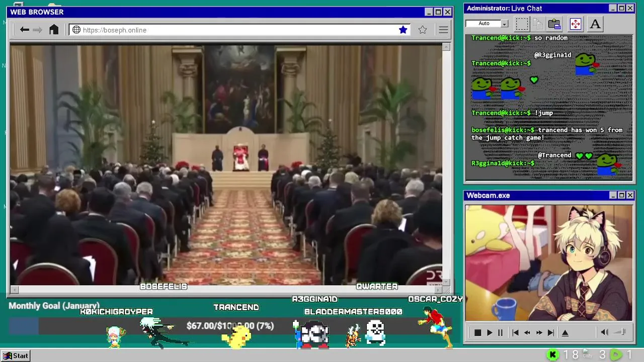Click the BOSEFELIS name label
The height and width of the screenshot is (362, 644).
pos(164,287)
